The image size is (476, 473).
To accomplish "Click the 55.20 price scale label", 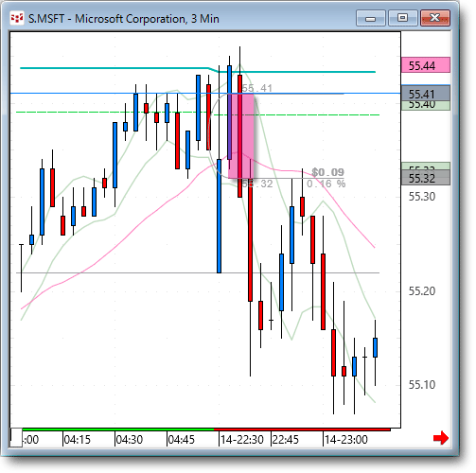I will click(422, 291).
